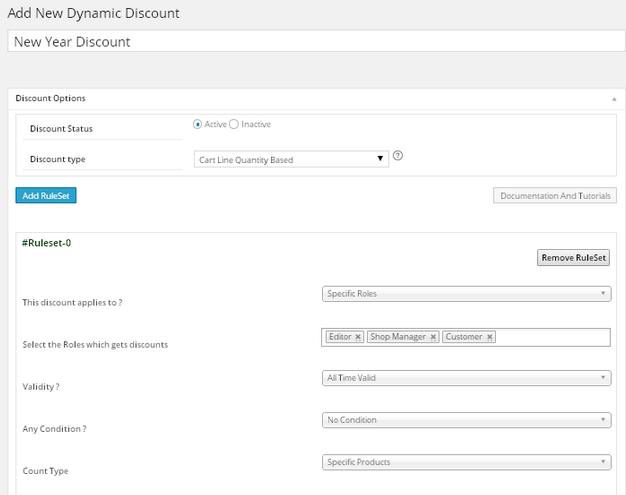Viewport: 626px width, 495px height.
Task: Open the Discount type help icon
Action: pyautogui.click(x=398, y=155)
